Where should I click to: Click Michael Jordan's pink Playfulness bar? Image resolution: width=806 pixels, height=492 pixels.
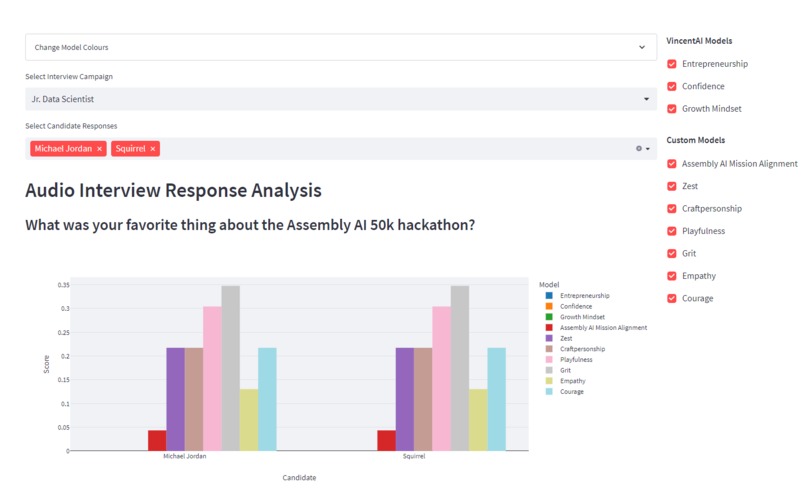(x=212, y=379)
